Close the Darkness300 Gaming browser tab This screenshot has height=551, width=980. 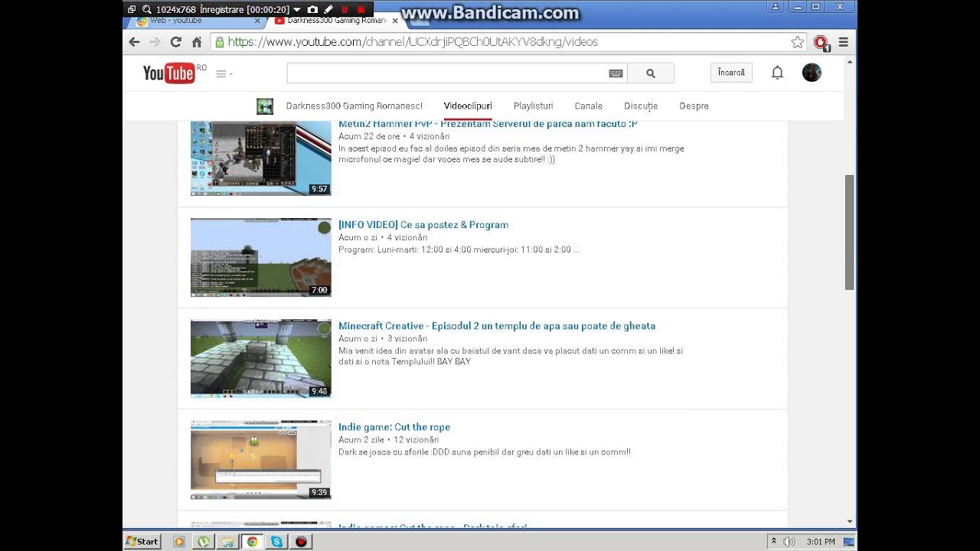pyautogui.click(x=395, y=21)
